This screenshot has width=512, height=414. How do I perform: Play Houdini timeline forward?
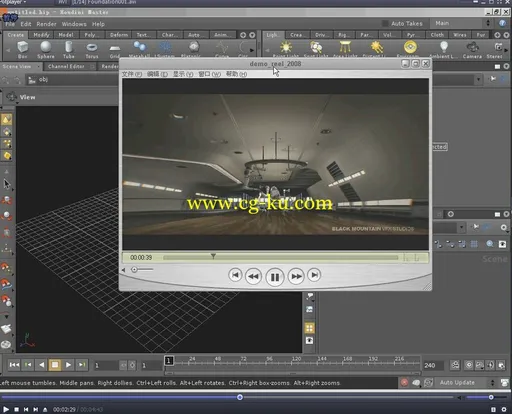click(x=68, y=365)
